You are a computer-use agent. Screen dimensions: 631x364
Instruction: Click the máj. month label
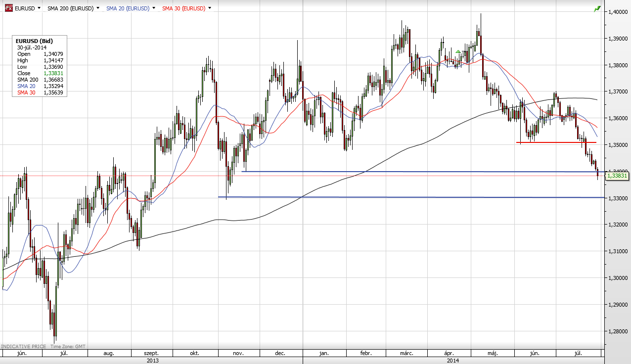point(492,354)
